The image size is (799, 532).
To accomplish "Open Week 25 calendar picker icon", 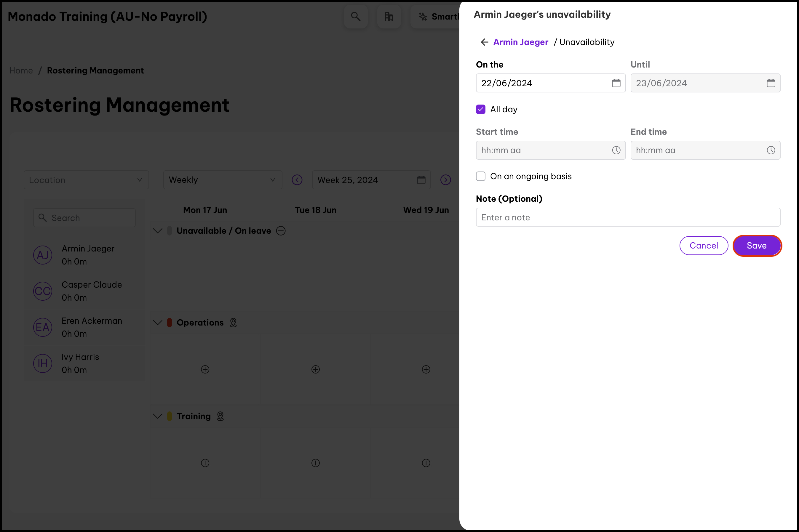I will pos(421,180).
